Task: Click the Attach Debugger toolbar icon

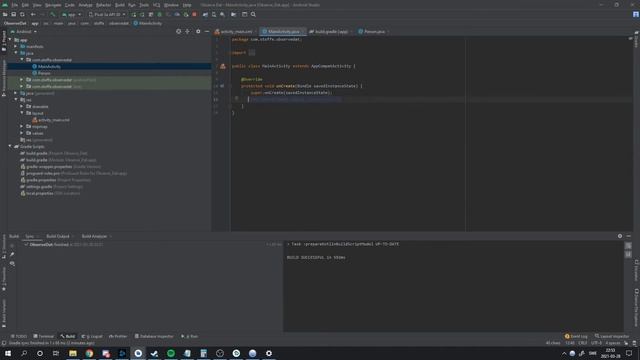Action: [x=186, y=14]
